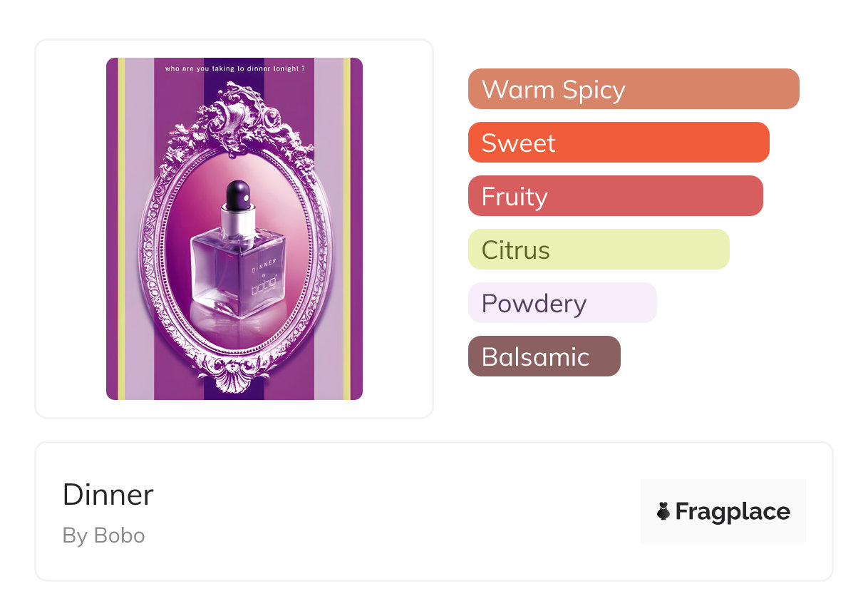Screen dimensions: 868x616
Task: Click the Fruity accord bar
Action: coord(615,196)
